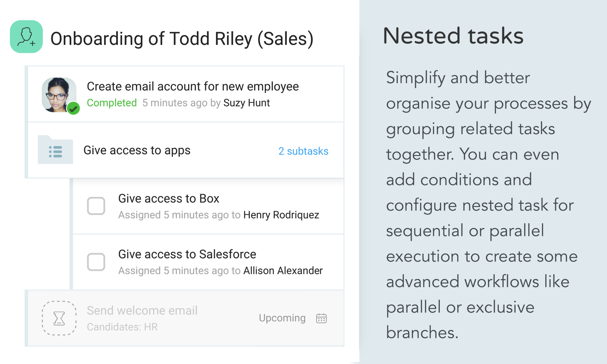Collapse the 2 subtasks link
This screenshot has width=607, height=364.
tap(303, 151)
